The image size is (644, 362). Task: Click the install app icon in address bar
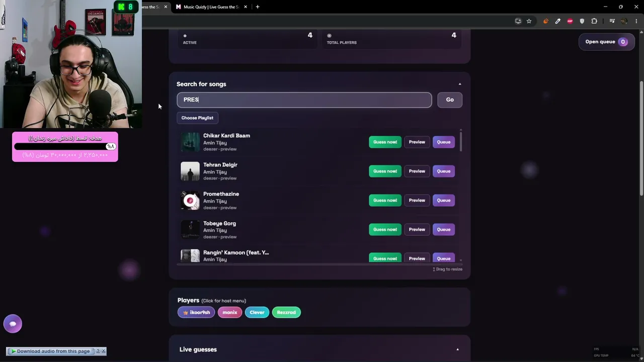pos(518,21)
